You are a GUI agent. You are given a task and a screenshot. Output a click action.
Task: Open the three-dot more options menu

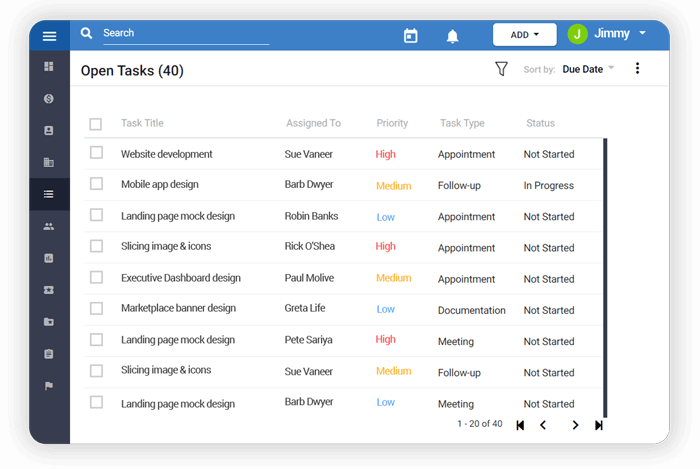637,68
